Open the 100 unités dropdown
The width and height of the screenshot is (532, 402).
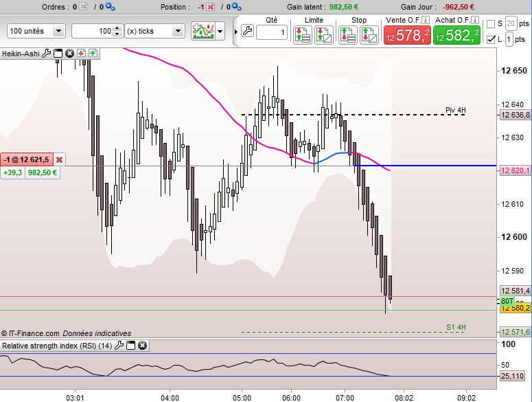coord(36,31)
